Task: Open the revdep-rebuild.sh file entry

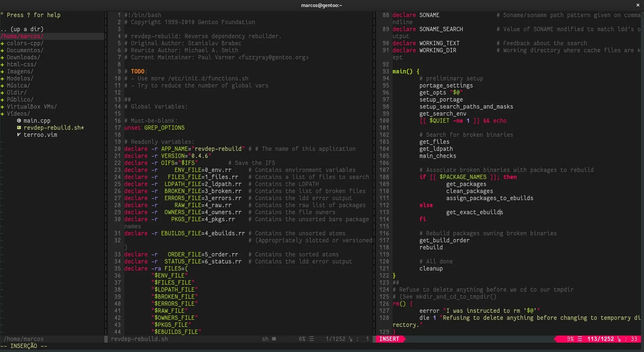Action: coord(54,128)
